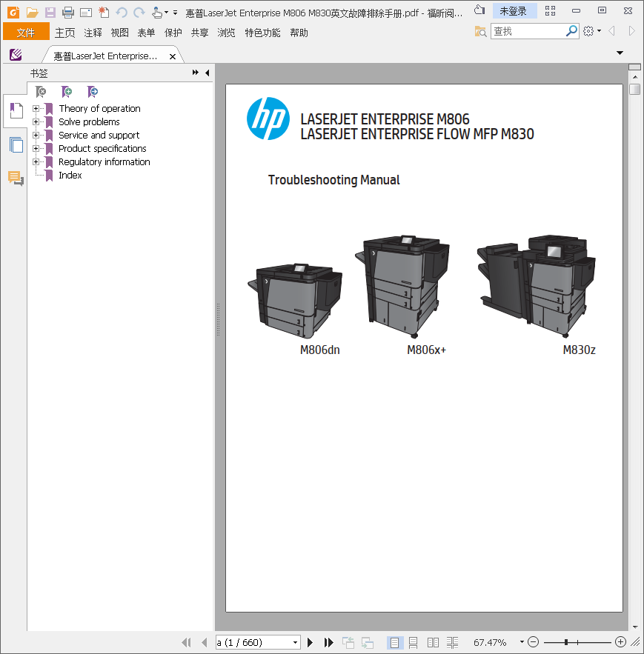
Task: Zoom out with the minus button
Action: coord(533,642)
